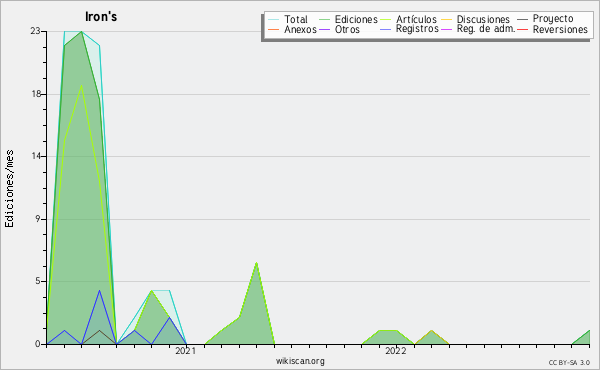Click the red Reversiones line swatch
This screenshot has width=600, height=370.
[x=522, y=29]
